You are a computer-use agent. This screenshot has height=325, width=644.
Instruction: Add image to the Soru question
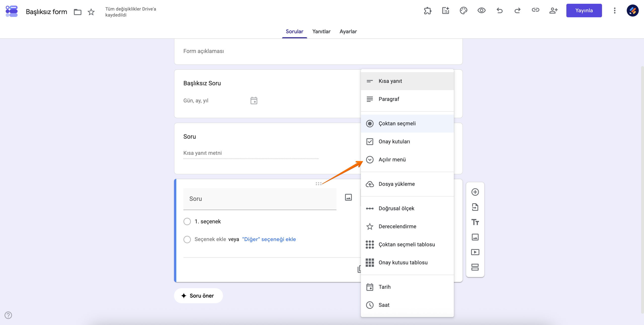pyautogui.click(x=348, y=197)
